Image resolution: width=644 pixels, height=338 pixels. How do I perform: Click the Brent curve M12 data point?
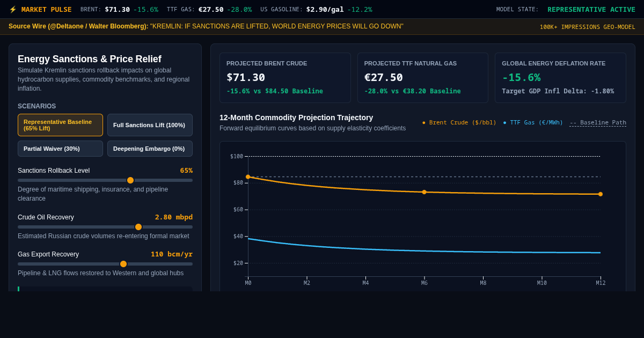coord(601,194)
